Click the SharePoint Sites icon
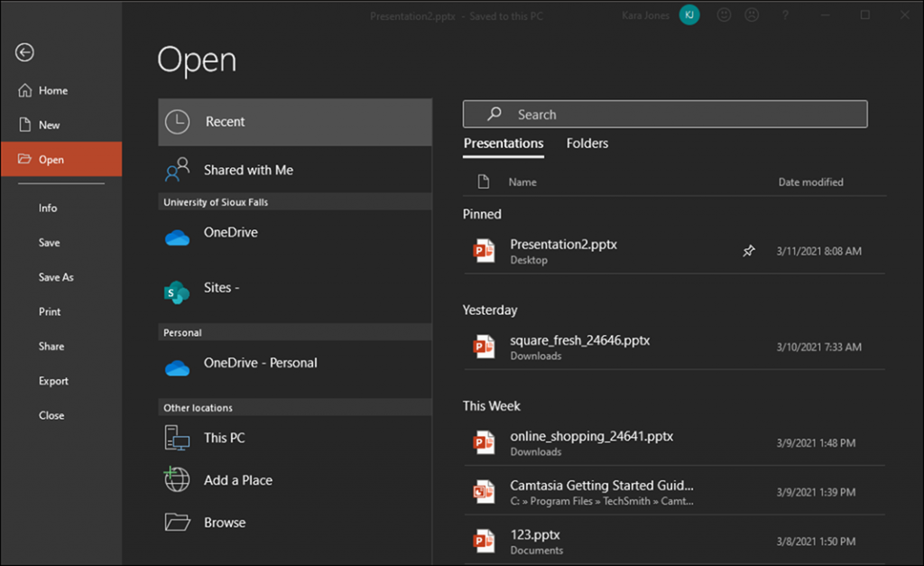The height and width of the screenshot is (566, 924). (x=177, y=292)
